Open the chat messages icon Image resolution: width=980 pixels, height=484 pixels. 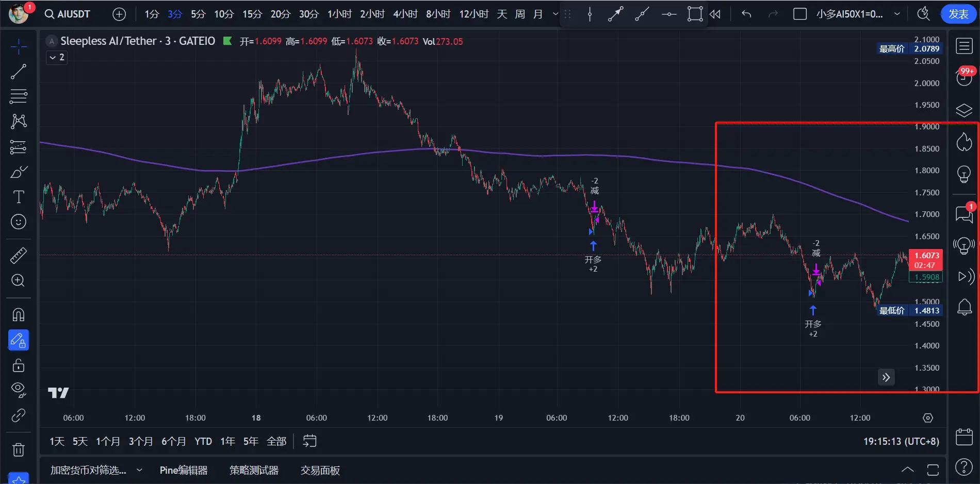pyautogui.click(x=964, y=213)
